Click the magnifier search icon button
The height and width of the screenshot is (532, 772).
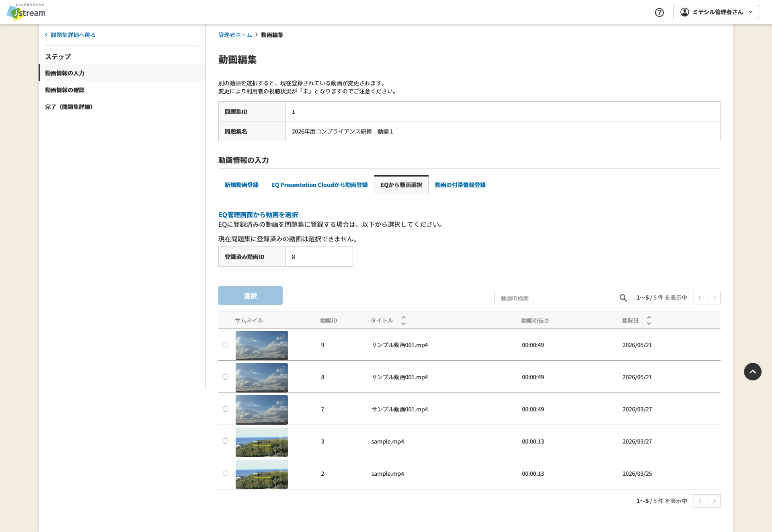pos(623,298)
